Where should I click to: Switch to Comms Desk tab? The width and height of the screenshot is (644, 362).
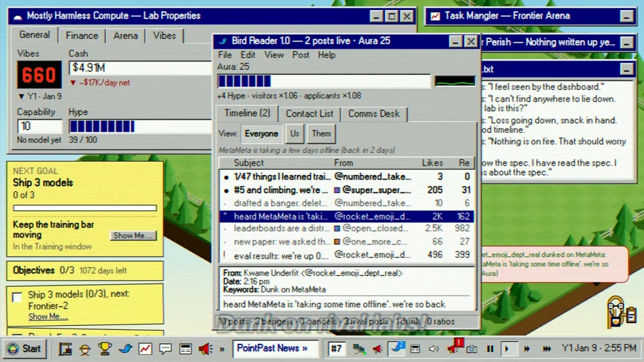click(x=374, y=114)
